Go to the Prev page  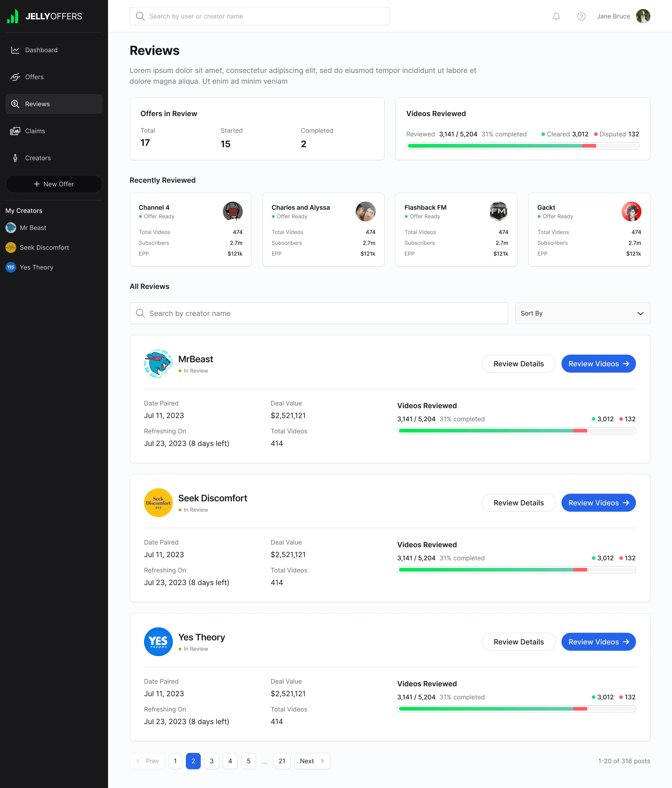pos(147,761)
